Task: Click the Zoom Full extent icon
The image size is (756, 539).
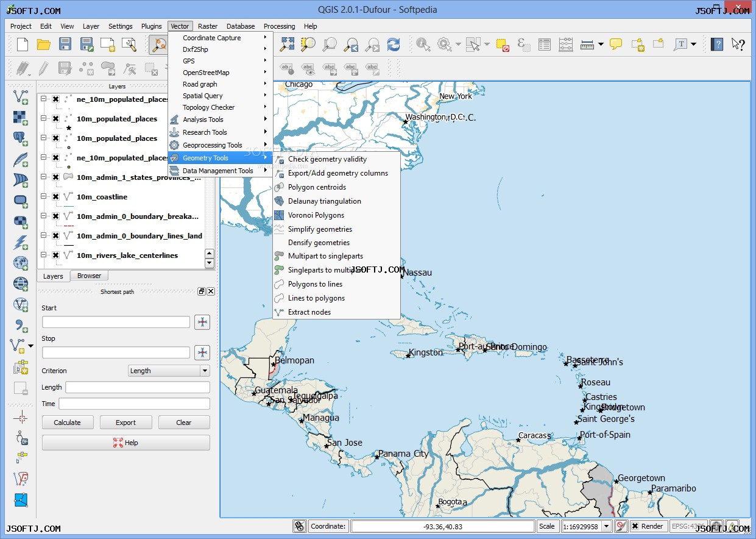Action: [288, 44]
